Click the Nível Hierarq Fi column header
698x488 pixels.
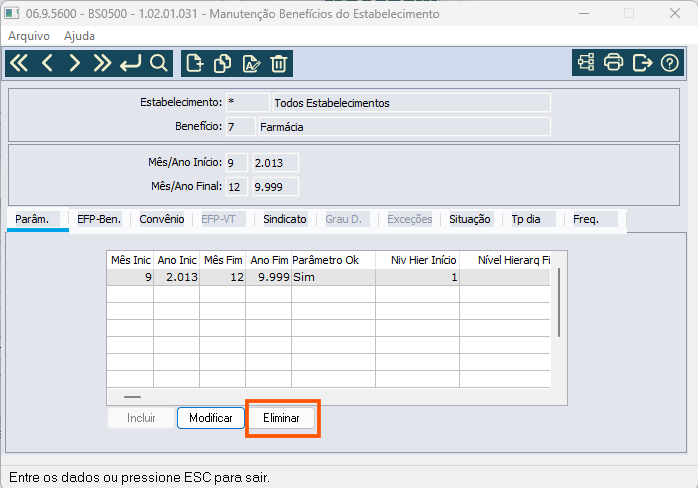(505, 260)
